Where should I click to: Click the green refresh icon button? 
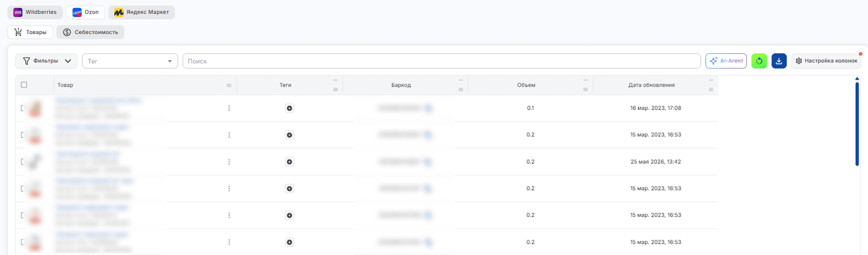(759, 61)
